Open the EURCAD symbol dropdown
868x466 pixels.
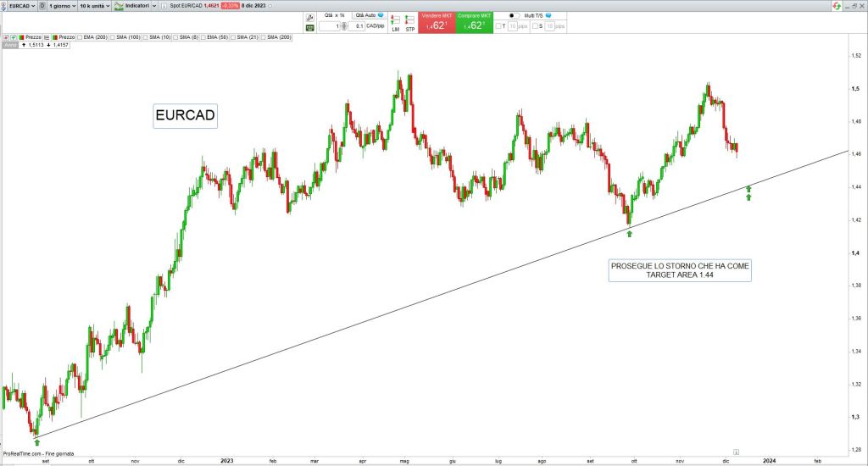(x=23, y=6)
